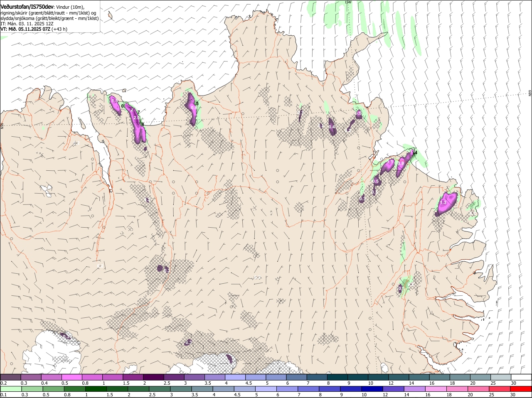Click the Veðurstofan/IS750dev title text

(27, 7)
